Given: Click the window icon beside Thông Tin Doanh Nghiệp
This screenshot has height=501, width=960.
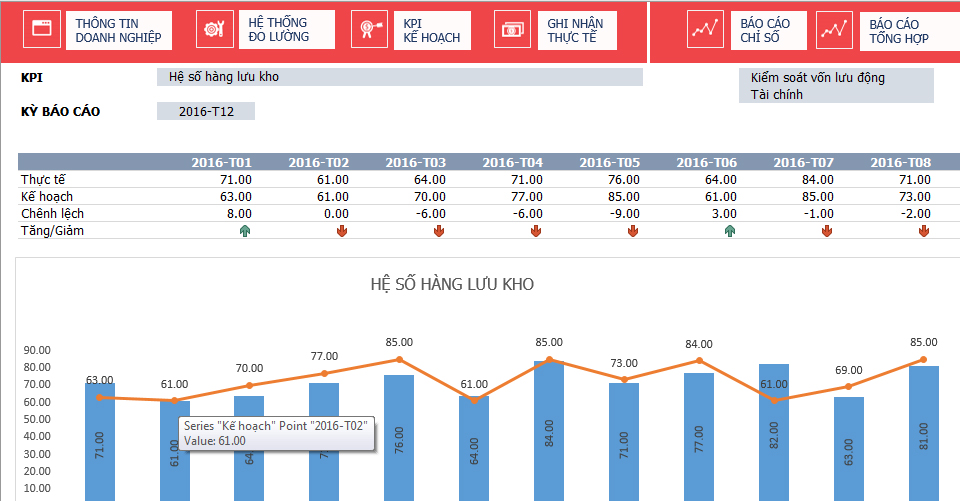Looking at the screenshot, I should coord(40,31).
